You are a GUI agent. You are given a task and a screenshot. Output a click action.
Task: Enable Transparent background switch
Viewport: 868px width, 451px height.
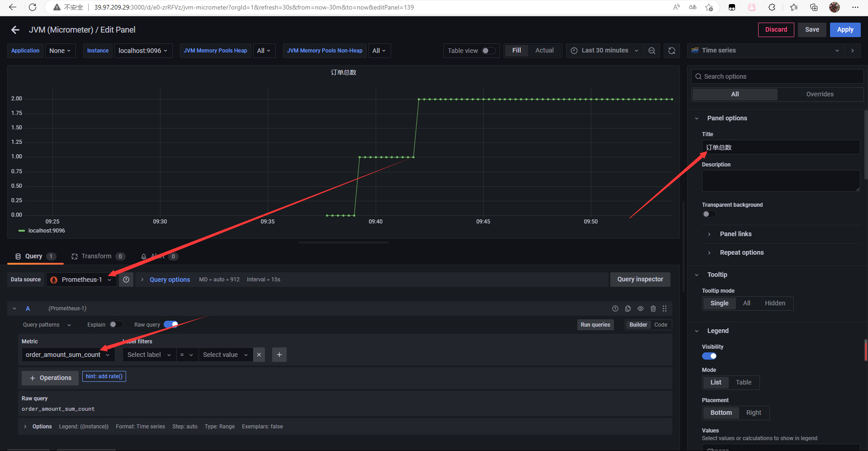(709, 214)
